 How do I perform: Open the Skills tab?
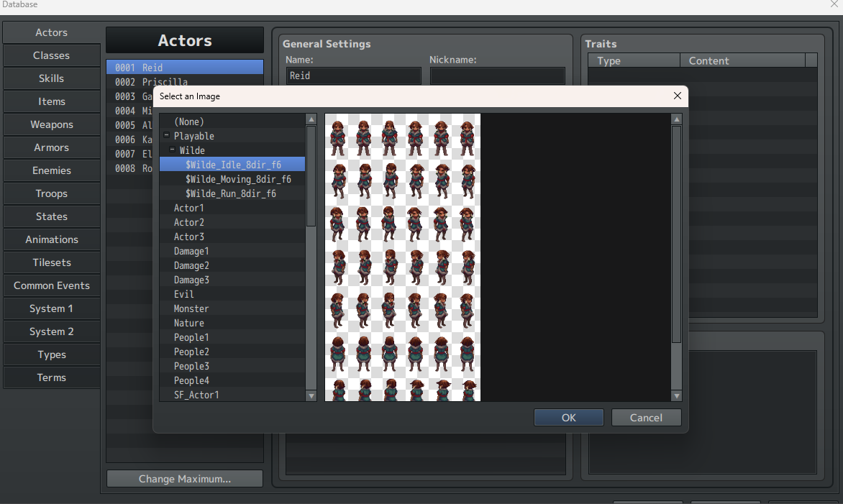point(52,78)
